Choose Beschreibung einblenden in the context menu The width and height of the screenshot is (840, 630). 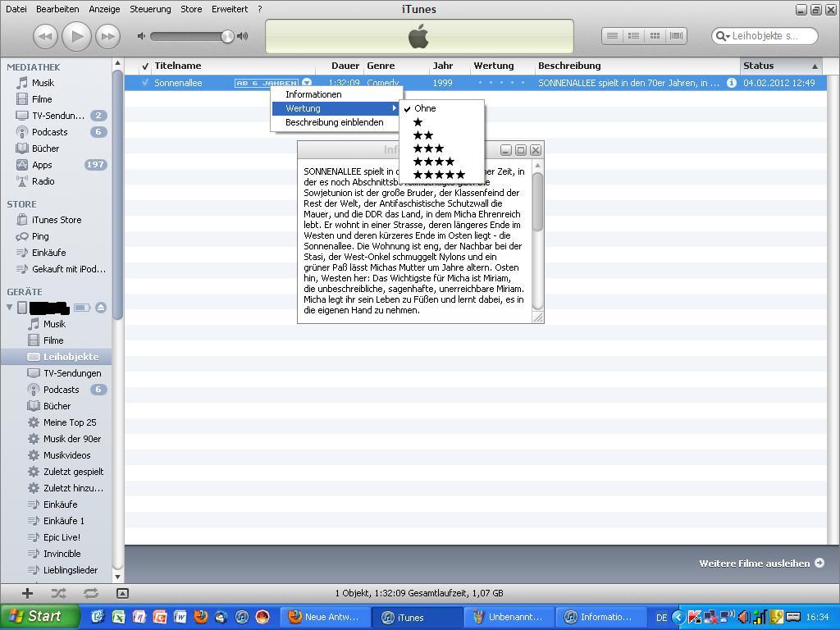click(x=336, y=122)
